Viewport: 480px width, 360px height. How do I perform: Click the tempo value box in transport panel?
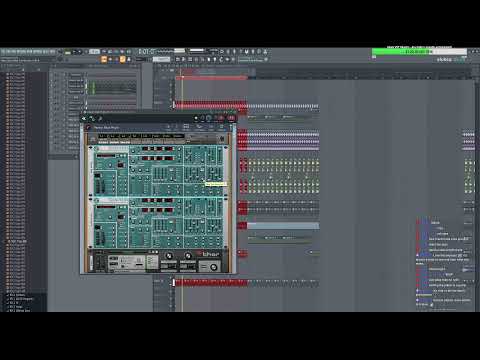(x=94, y=52)
